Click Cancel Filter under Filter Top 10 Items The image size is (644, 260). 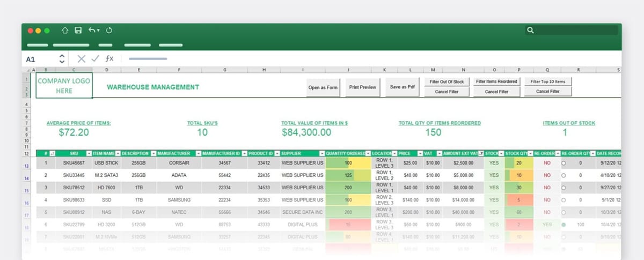point(547,92)
